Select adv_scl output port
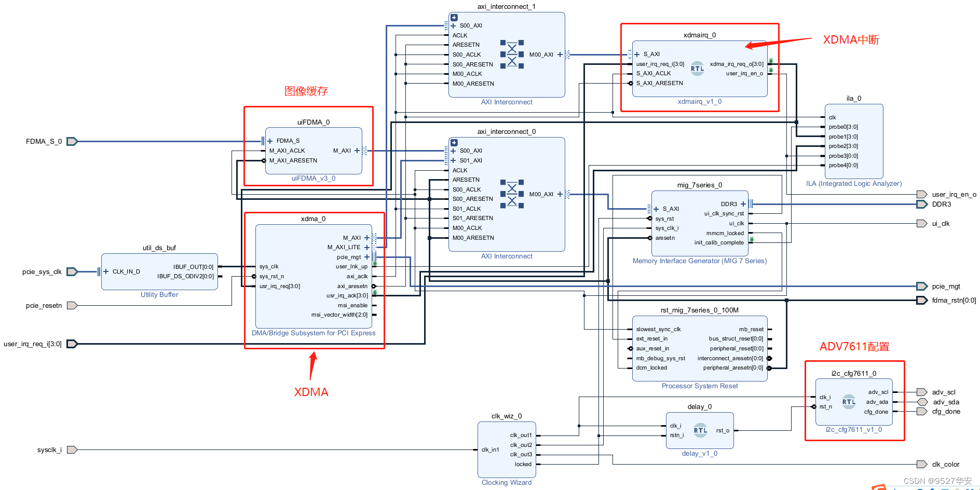Screen dimensions: 980x490 [922, 392]
